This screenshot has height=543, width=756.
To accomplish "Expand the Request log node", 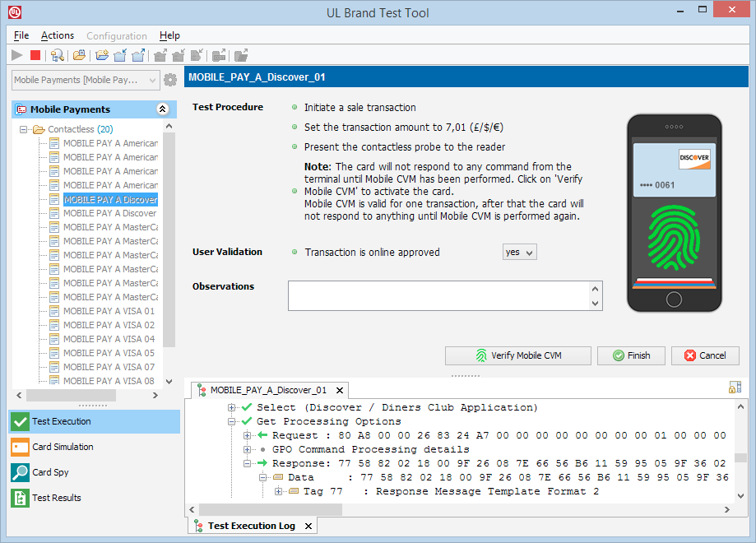I will click(247, 435).
